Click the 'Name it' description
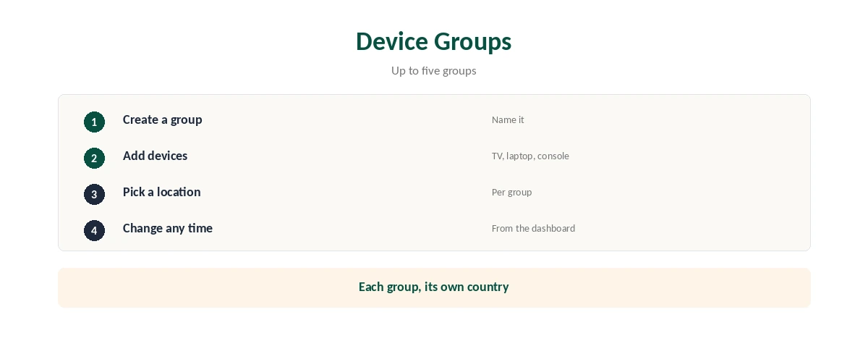This screenshot has width=868, height=362. pos(508,119)
